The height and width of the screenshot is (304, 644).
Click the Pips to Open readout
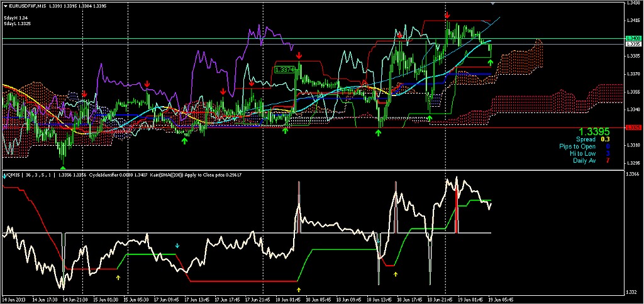point(584,146)
